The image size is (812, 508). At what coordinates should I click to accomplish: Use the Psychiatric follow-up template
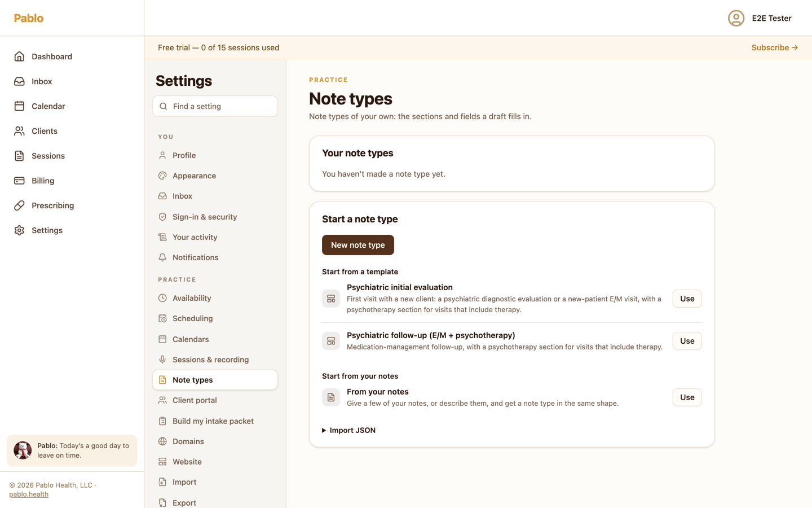tap(687, 341)
